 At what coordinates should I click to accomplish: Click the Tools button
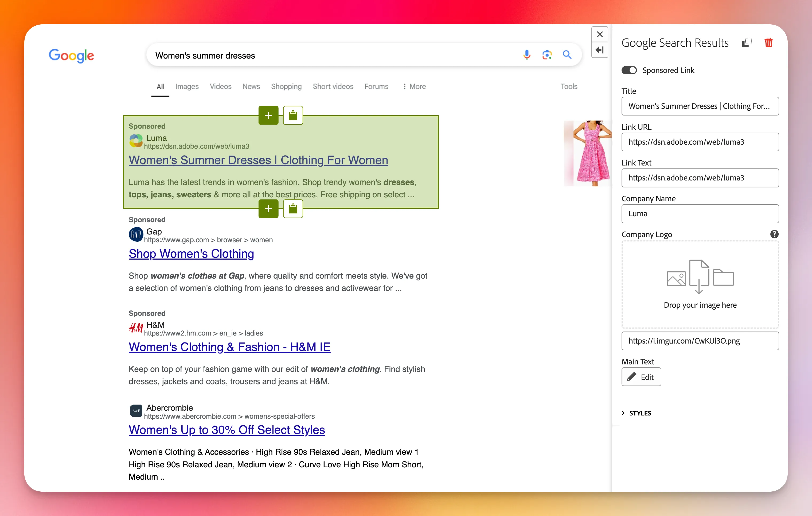[x=569, y=86]
